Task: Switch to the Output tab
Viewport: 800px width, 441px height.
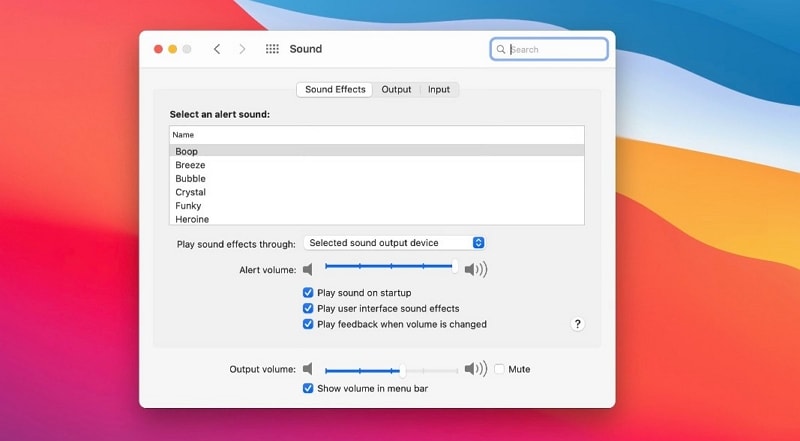Action: tap(396, 89)
